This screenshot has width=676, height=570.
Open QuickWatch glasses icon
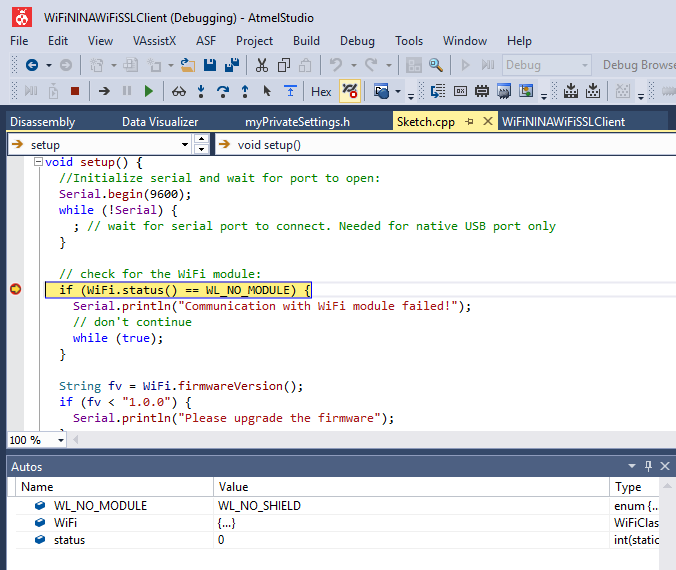point(179,91)
